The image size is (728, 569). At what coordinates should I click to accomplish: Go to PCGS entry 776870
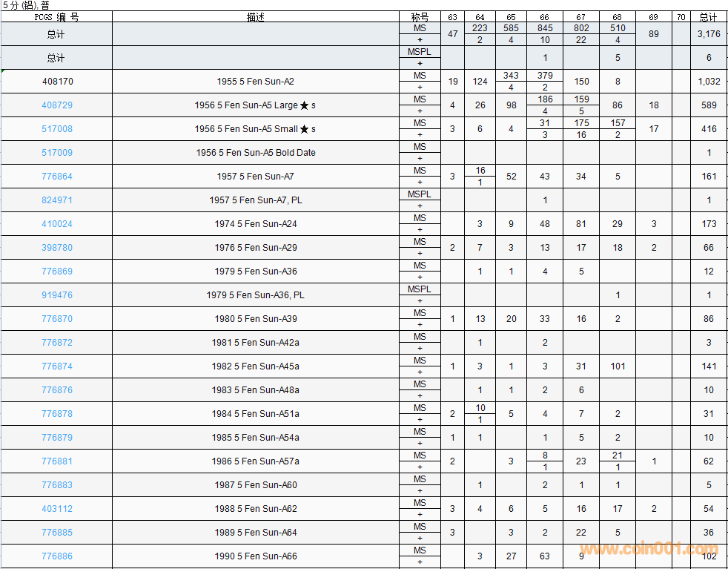click(57, 319)
